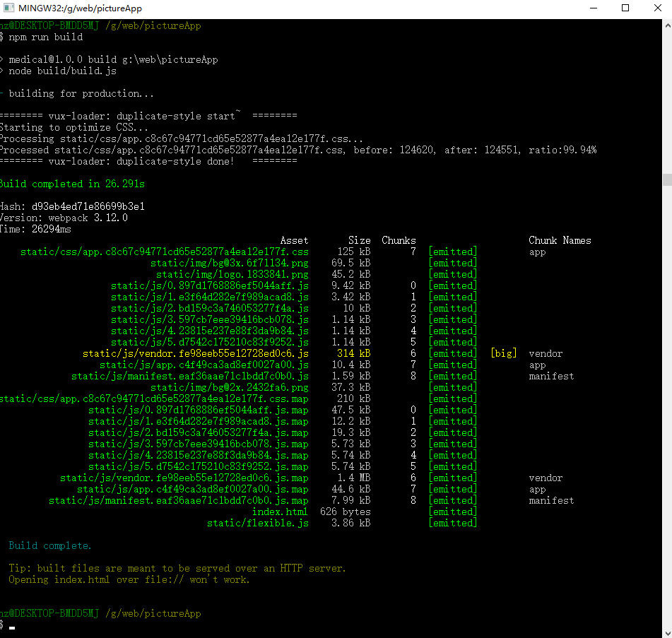This screenshot has height=638, width=672.
Task: Click 'Tip: built files are meant' line
Action: coord(177,568)
